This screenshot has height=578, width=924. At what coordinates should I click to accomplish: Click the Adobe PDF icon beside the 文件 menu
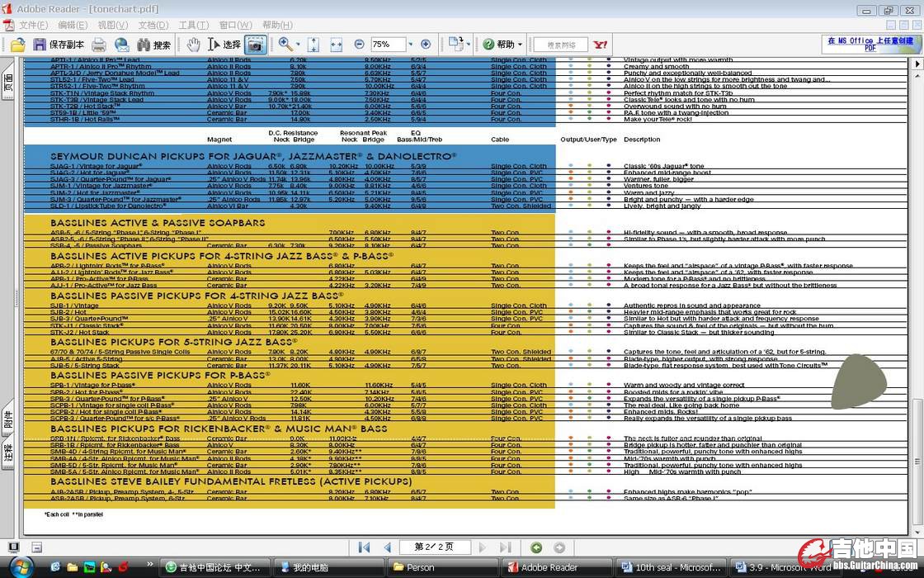coord(8,25)
